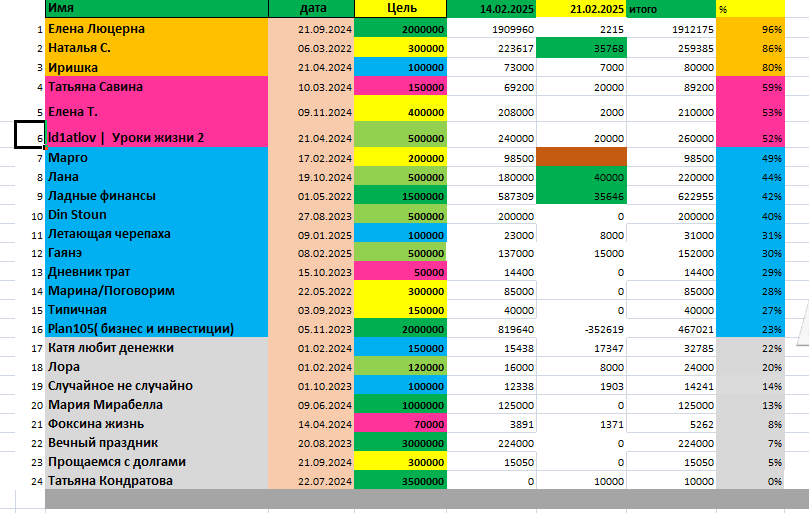Click the date cell '22.07.2024'
809x513 pixels.
pos(312,481)
